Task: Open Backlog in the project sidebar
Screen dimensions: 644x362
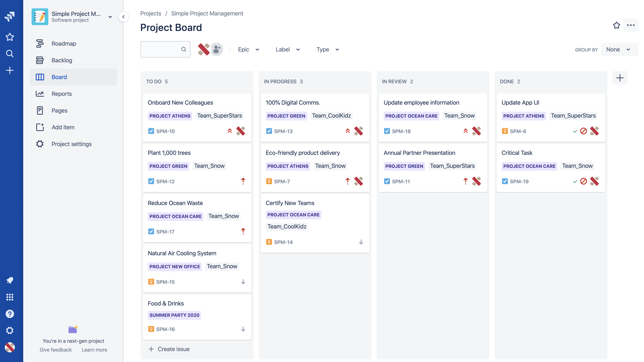Action: coord(62,60)
